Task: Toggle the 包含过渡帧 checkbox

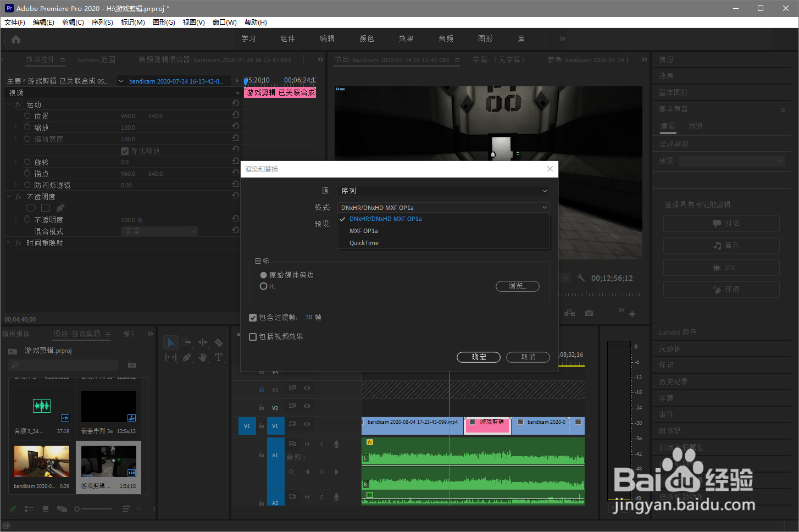Action: pos(253,318)
